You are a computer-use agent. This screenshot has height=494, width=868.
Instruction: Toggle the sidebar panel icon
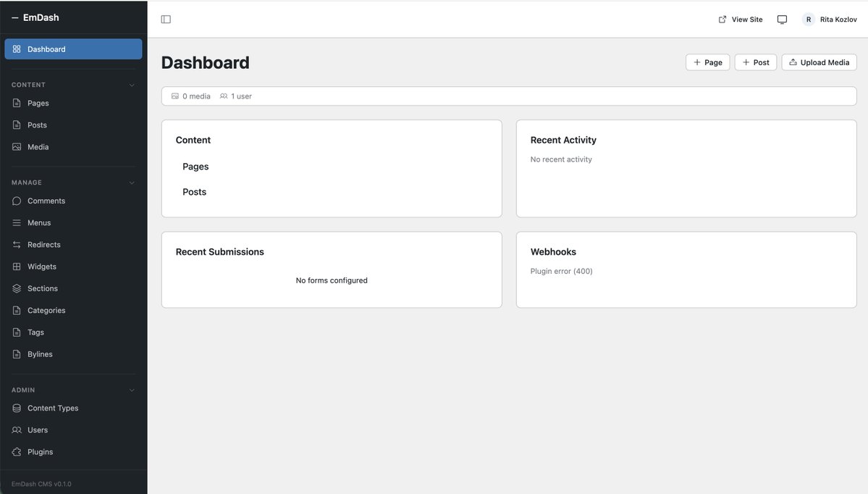click(166, 20)
